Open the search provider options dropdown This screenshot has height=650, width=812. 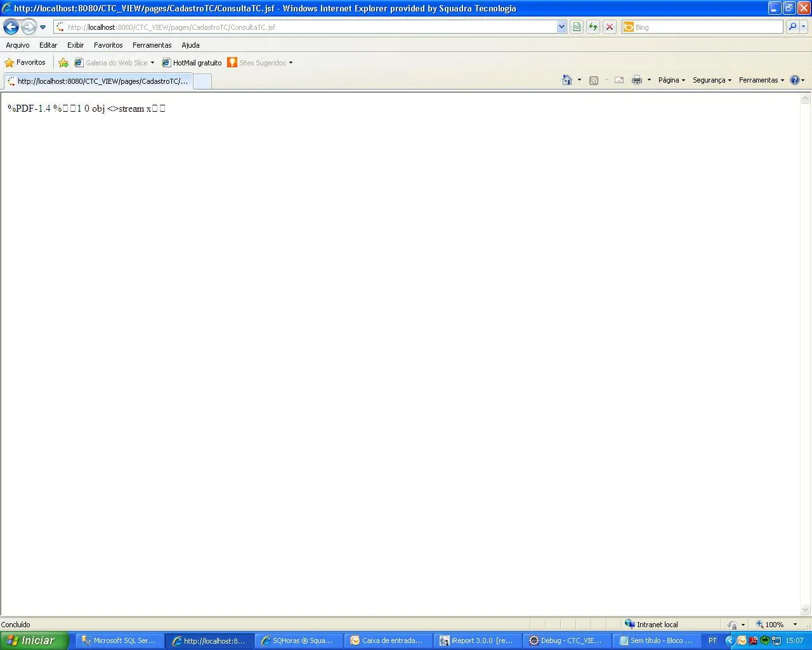(804, 27)
